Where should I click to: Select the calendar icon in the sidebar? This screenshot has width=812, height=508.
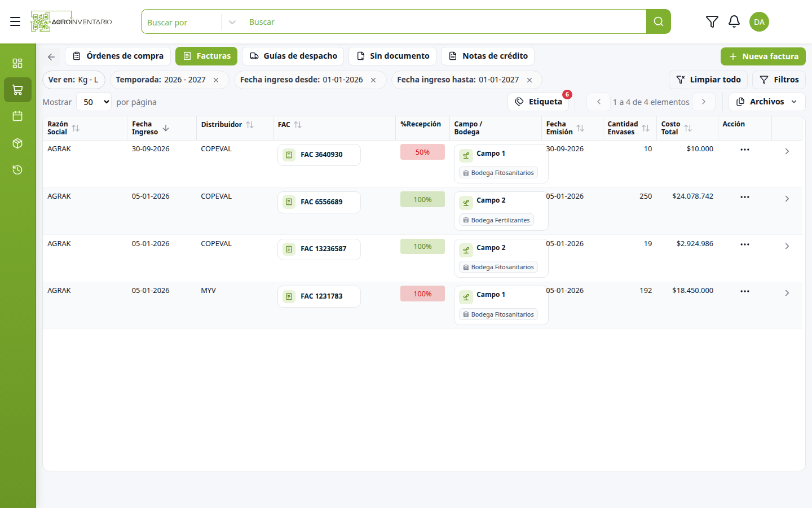pos(17,116)
